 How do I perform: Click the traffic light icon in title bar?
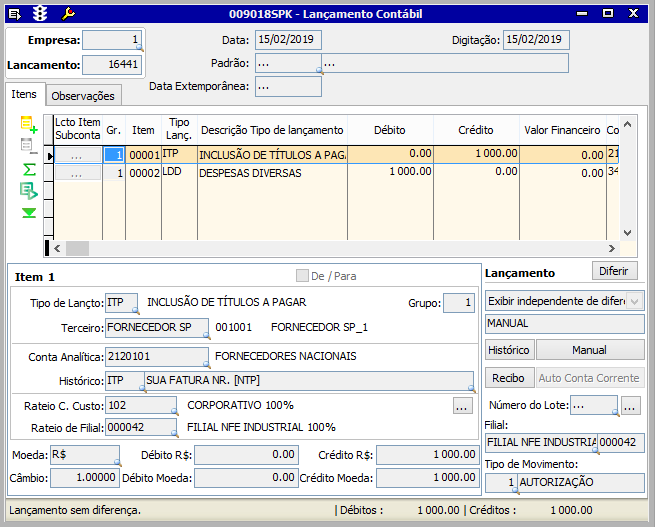[x=40, y=14]
